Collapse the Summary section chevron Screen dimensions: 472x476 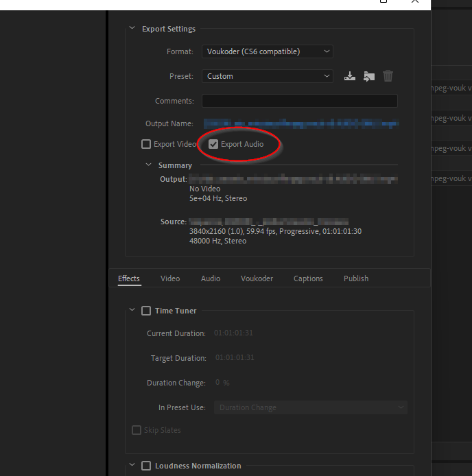tap(149, 165)
